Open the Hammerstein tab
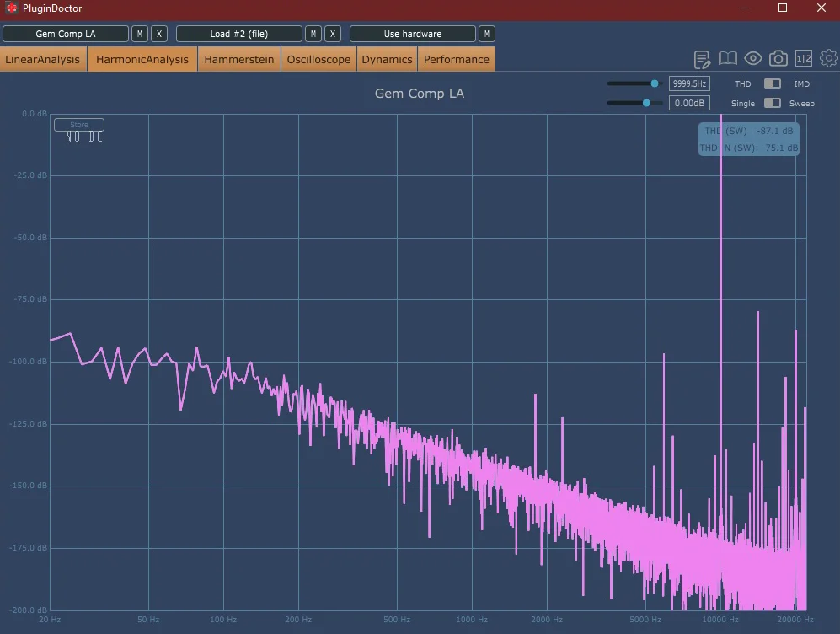This screenshot has width=840, height=634. [x=239, y=60]
